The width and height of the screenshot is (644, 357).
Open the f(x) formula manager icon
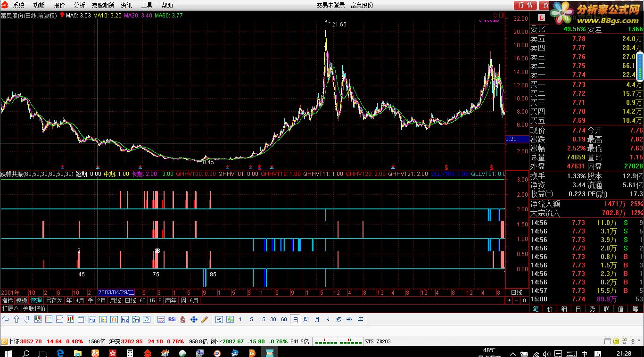tap(135, 319)
